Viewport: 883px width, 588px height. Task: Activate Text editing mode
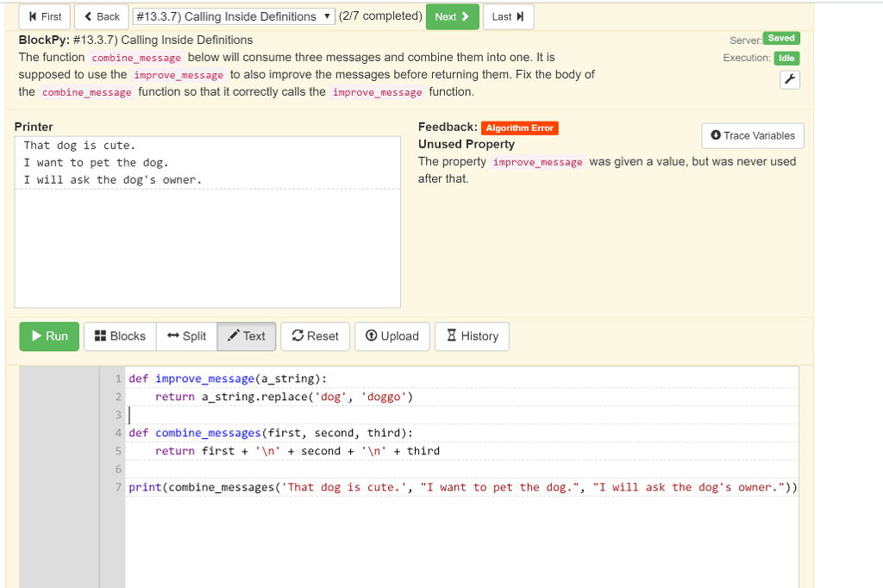[x=246, y=336]
